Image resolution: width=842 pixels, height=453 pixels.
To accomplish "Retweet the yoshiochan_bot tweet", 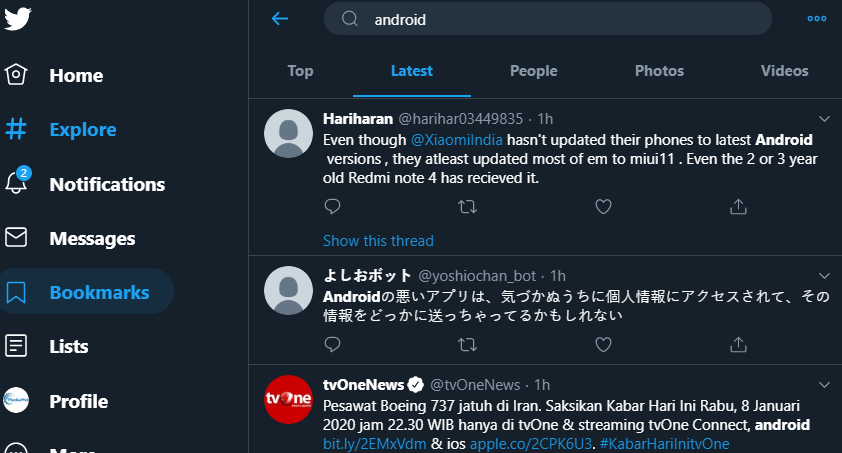I will coord(467,344).
